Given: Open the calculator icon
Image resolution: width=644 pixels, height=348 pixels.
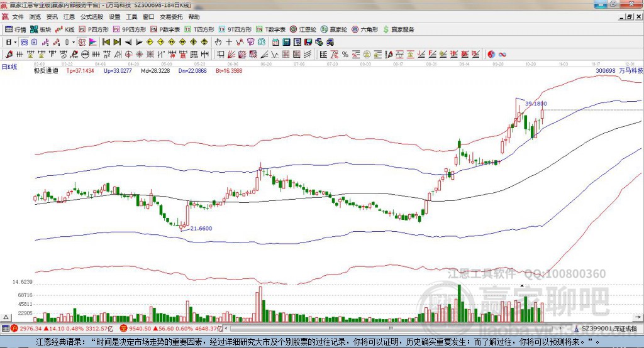Looking at the screenshot, I should click(x=286, y=42).
